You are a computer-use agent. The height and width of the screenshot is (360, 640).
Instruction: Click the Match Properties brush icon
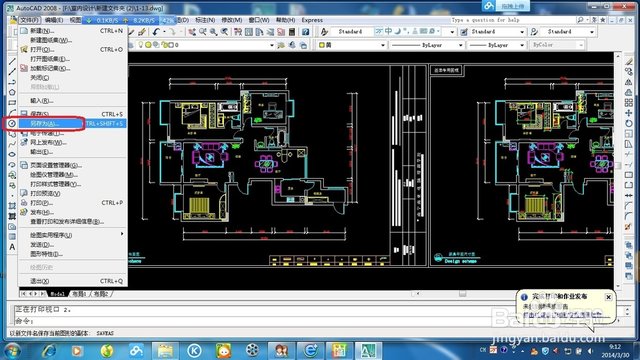tap(142, 31)
